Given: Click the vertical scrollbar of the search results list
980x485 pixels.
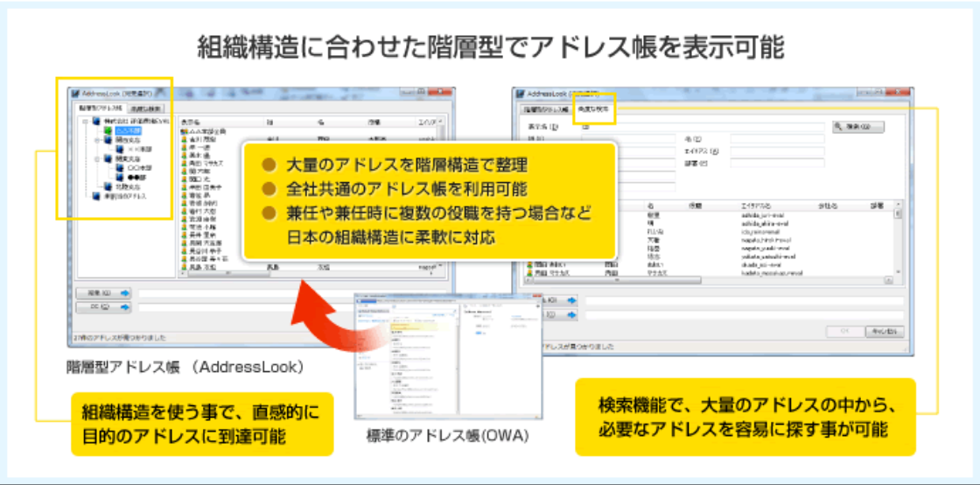Looking at the screenshot, I should point(898,237).
